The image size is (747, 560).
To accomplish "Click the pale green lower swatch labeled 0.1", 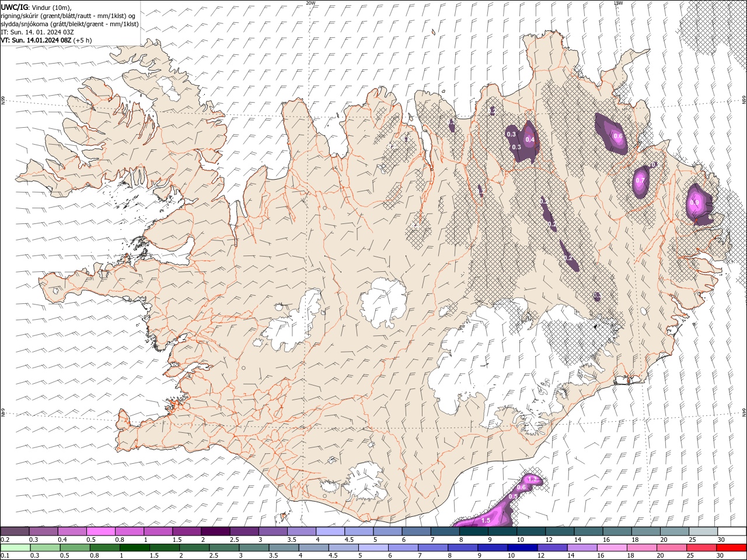I will (15, 548).
